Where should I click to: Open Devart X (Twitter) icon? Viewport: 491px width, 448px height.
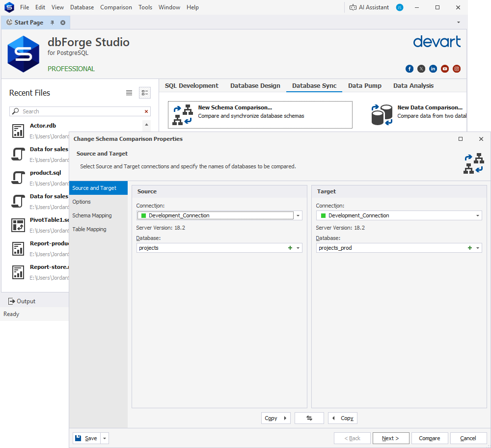[421, 69]
